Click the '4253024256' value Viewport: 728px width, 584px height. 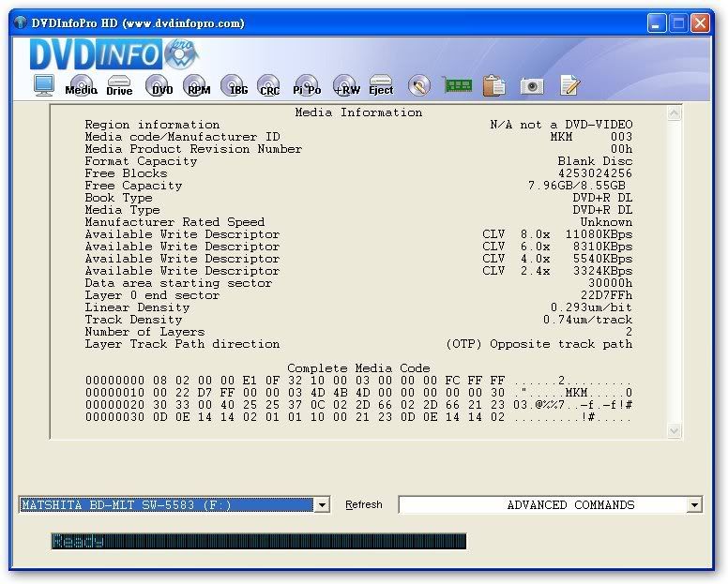tap(595, 173)
